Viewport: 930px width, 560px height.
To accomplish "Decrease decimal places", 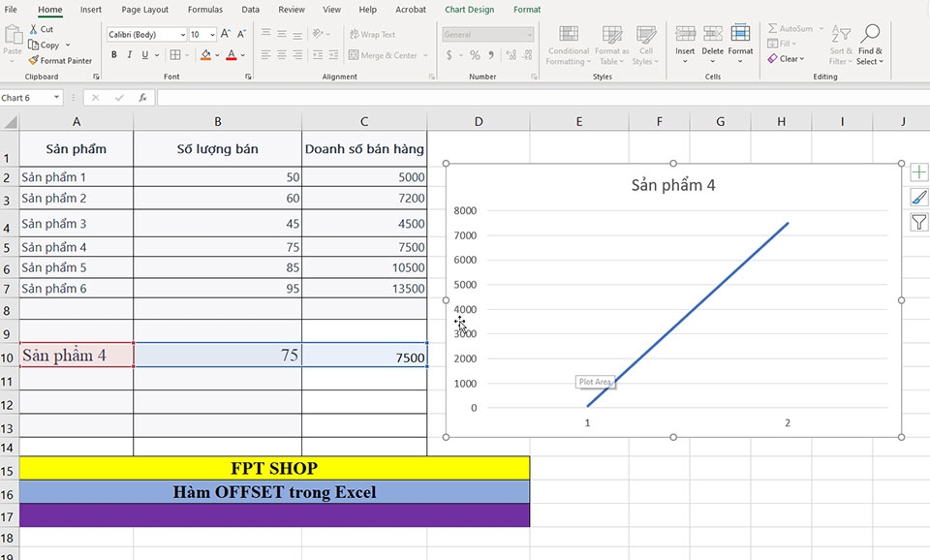I will [527, 55].
